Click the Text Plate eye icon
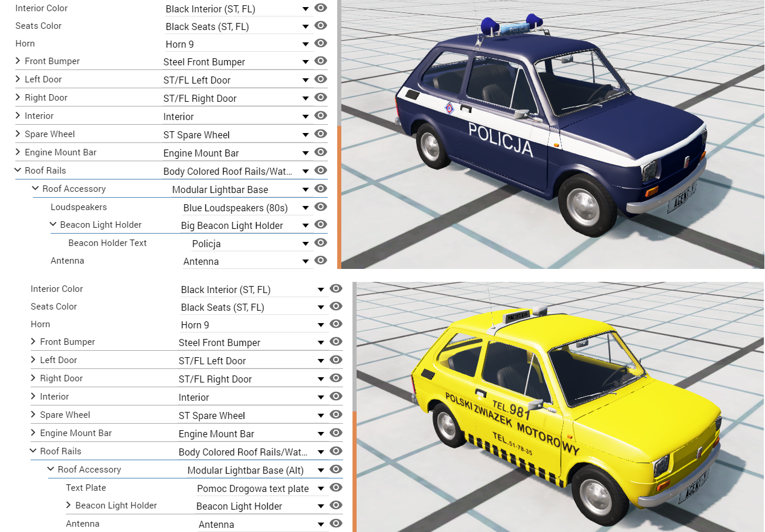765x532 pixels. tap(336, 488)
